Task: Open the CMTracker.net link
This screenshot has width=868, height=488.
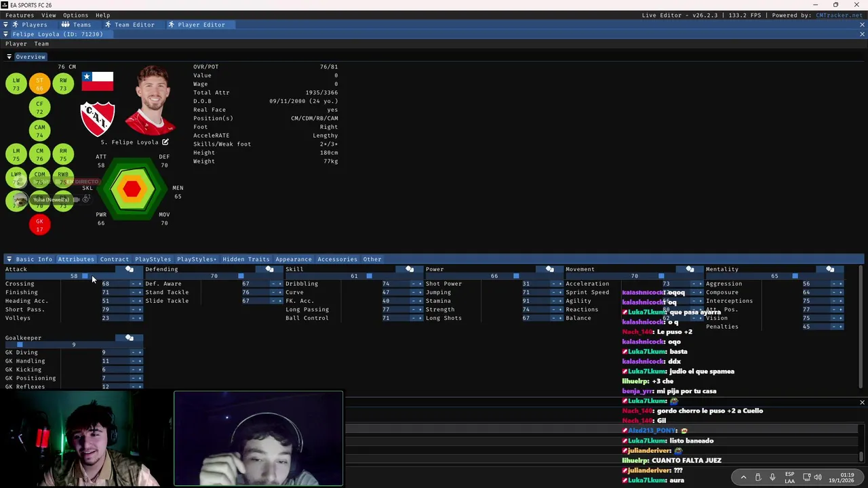Action: coord(839,15)
